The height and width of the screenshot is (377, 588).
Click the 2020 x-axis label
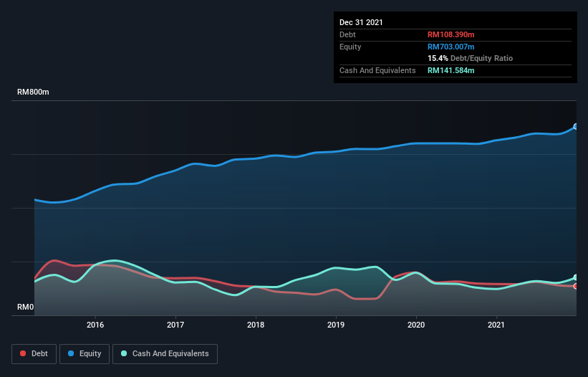416,325
